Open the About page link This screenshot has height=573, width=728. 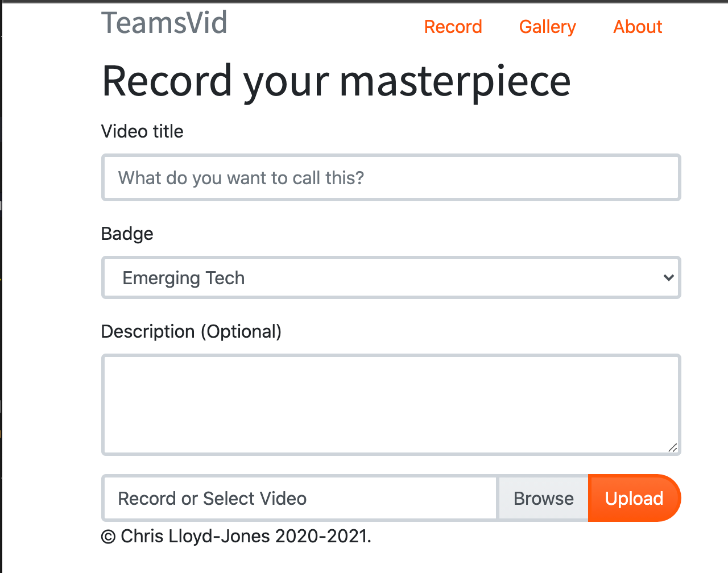[638, 27]
